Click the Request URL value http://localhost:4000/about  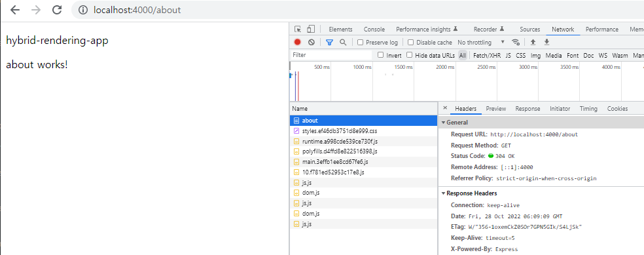534,134
